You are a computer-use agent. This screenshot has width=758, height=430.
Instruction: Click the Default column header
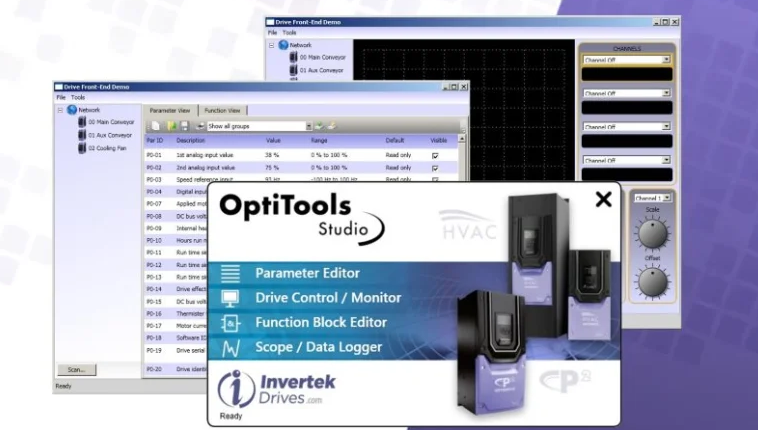394,140
